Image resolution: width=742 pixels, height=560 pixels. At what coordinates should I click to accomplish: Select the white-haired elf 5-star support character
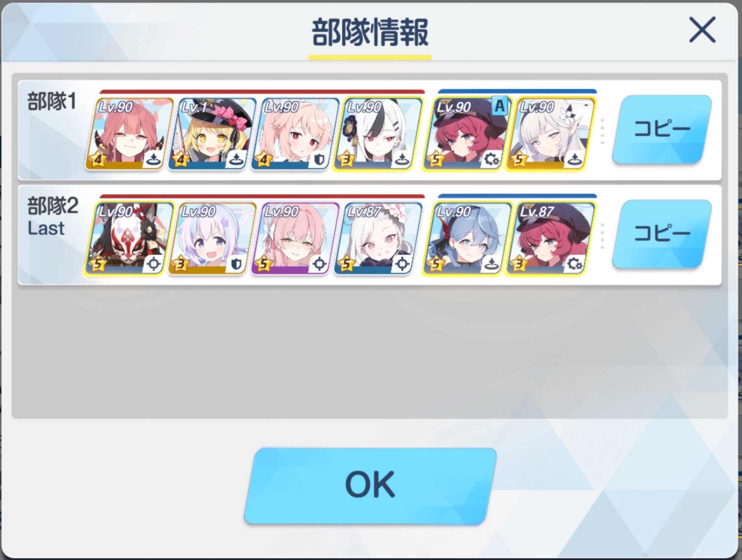[551, 134]
